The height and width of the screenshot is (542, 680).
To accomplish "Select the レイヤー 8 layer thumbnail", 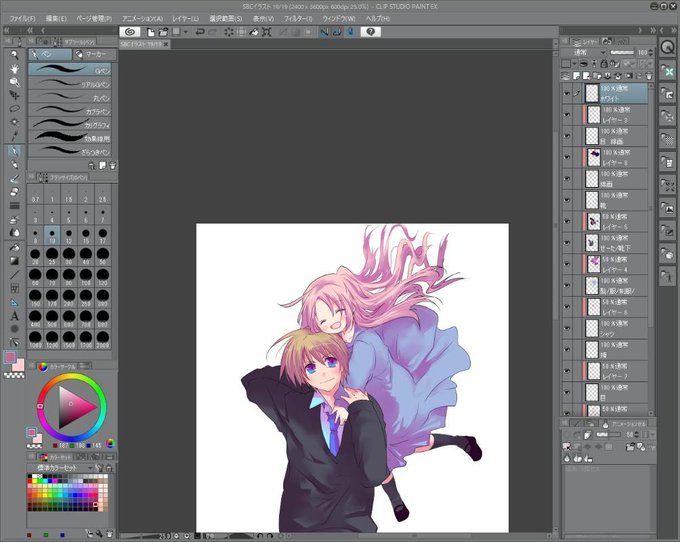I will click(x=593, y=157).
